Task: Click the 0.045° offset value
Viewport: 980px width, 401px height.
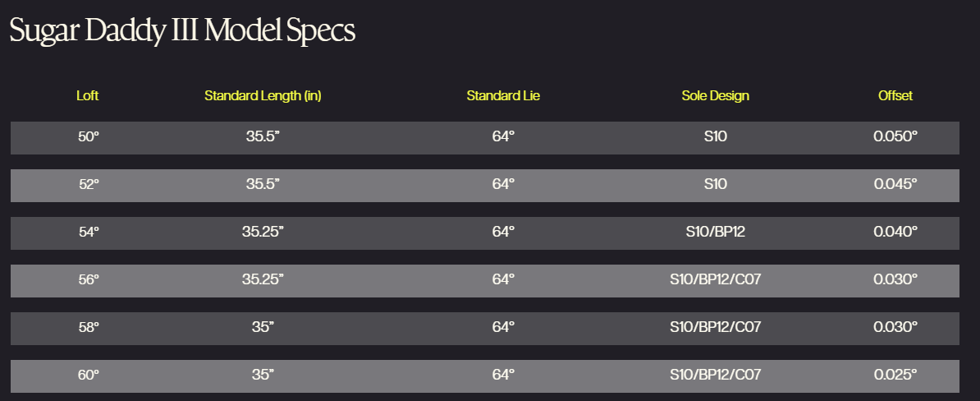Action: point(895,184)
